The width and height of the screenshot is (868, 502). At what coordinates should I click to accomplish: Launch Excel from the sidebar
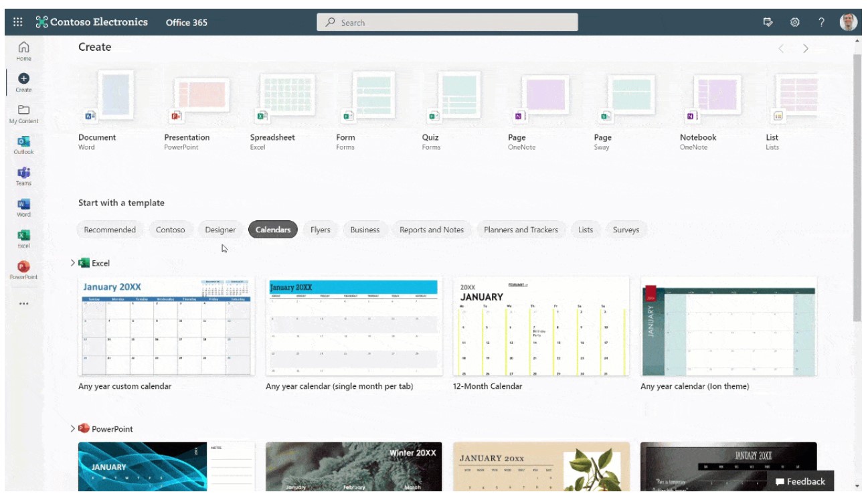(x=23, y=239)
